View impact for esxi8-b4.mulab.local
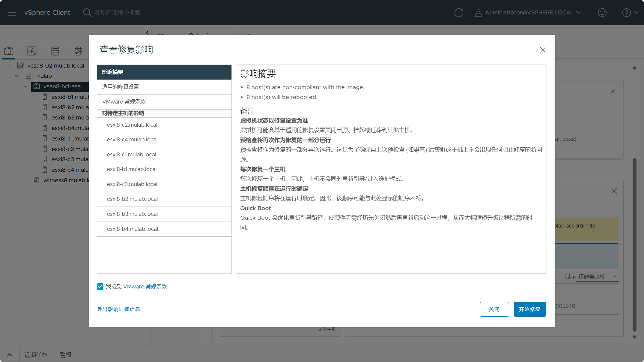Image resolution: width=644 pixels, height=362 pixels. click(x=164, y=229)
